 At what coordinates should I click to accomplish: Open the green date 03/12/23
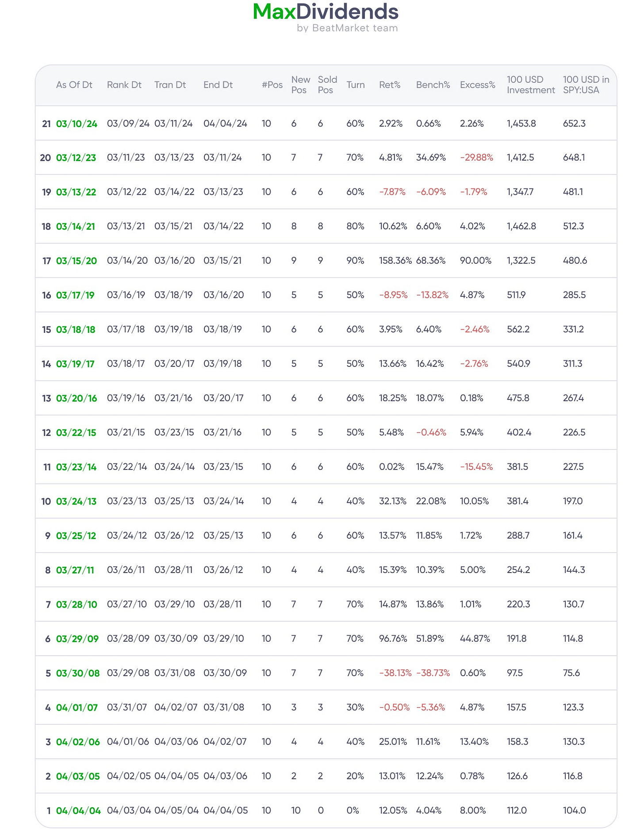coord(76,158)
